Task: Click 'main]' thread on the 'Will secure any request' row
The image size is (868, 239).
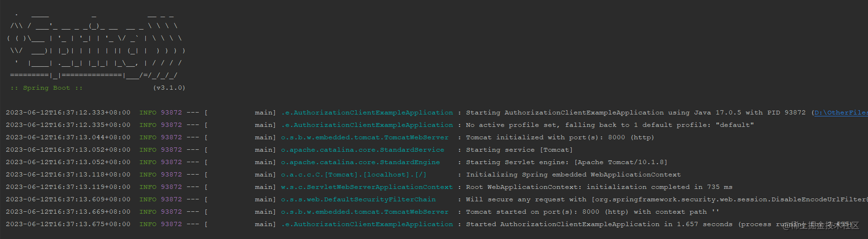Action: pos(265,199)
